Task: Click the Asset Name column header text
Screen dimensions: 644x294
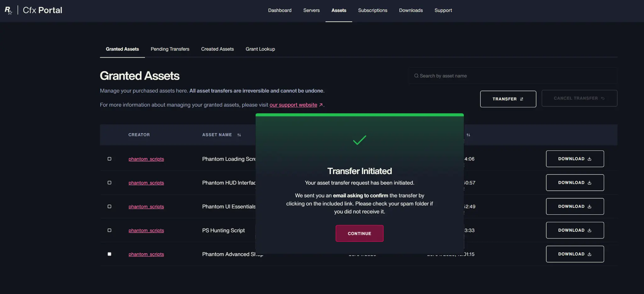Action: point(217,135)
